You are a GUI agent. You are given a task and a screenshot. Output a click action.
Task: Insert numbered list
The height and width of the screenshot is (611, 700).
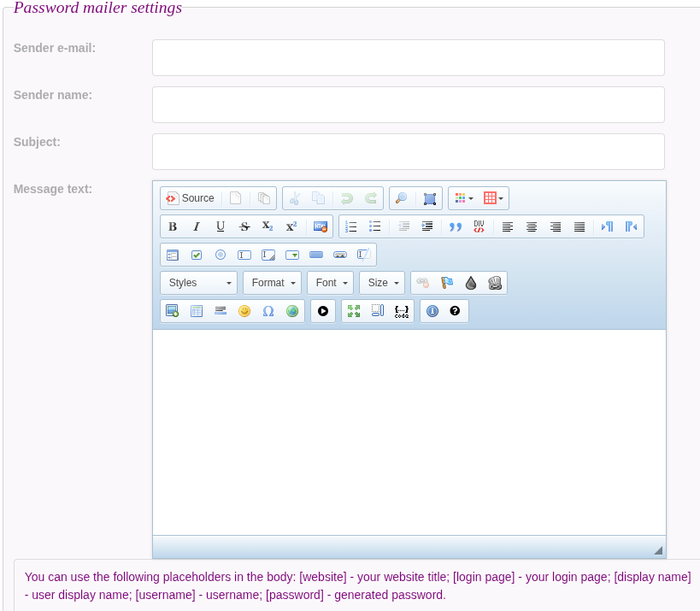(351, 226)
